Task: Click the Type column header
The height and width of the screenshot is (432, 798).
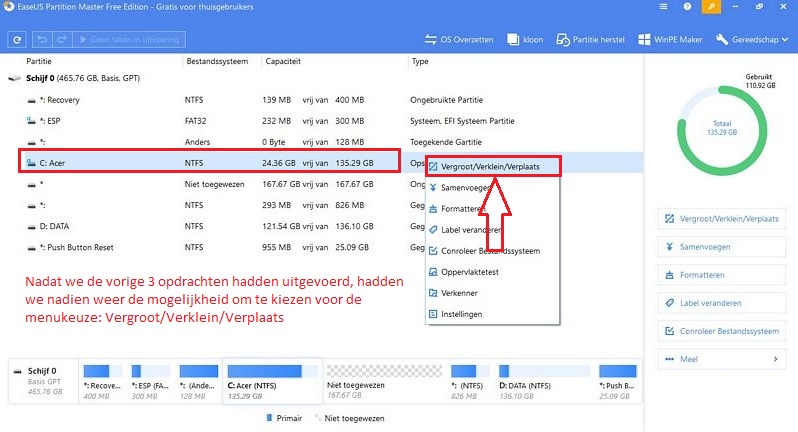Action: (x=420, y=61)
